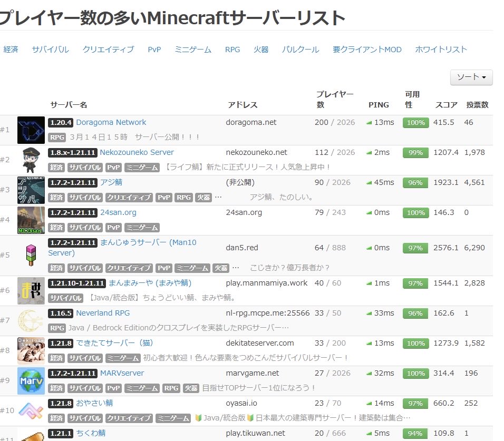504x441 pixels.
Task: Open the Doragoma Network server page
Action: pyautogui.click(x=111, y=122)
